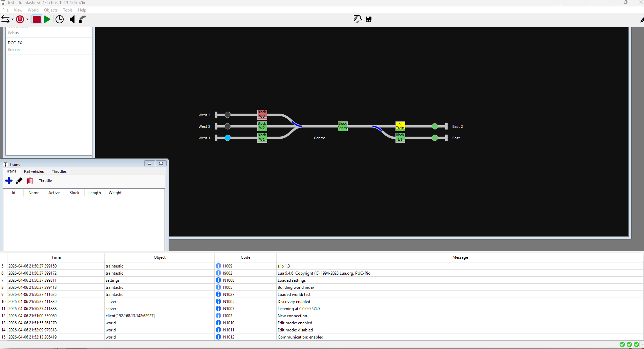Open the World menu
This screenshot has width=644, height=349.
(x=33, y=10)
